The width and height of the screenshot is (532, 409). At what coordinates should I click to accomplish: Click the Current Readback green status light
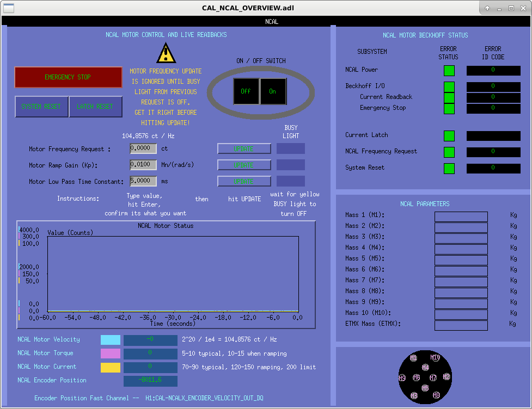449,97
